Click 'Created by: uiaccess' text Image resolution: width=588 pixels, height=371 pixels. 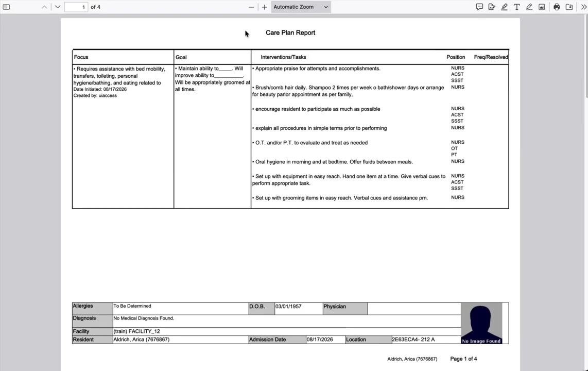tap(95, 96)
